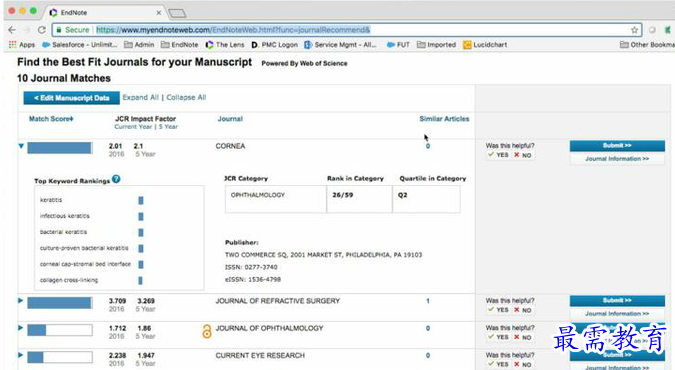Mark CORNEA result helpful YES
The image size is (675, 370).
pyautogui.click(x=499, y=155)
